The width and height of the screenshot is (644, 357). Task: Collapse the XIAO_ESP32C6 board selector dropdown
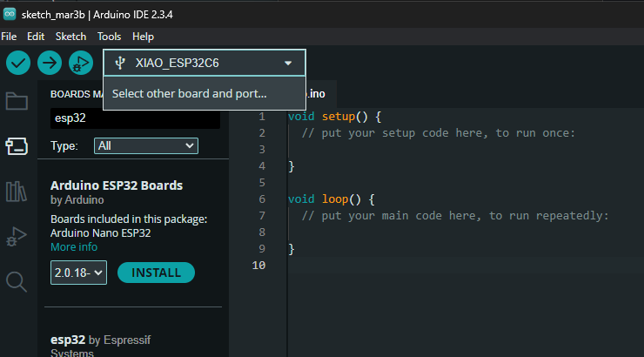[205, 63]
